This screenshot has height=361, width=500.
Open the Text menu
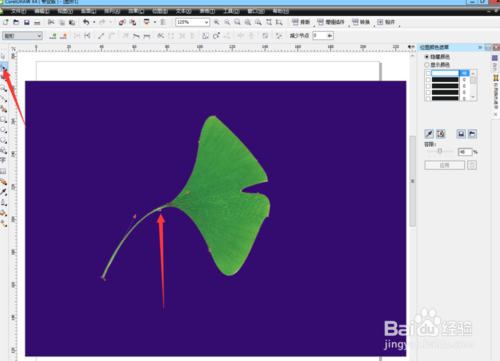coord(184,11)
